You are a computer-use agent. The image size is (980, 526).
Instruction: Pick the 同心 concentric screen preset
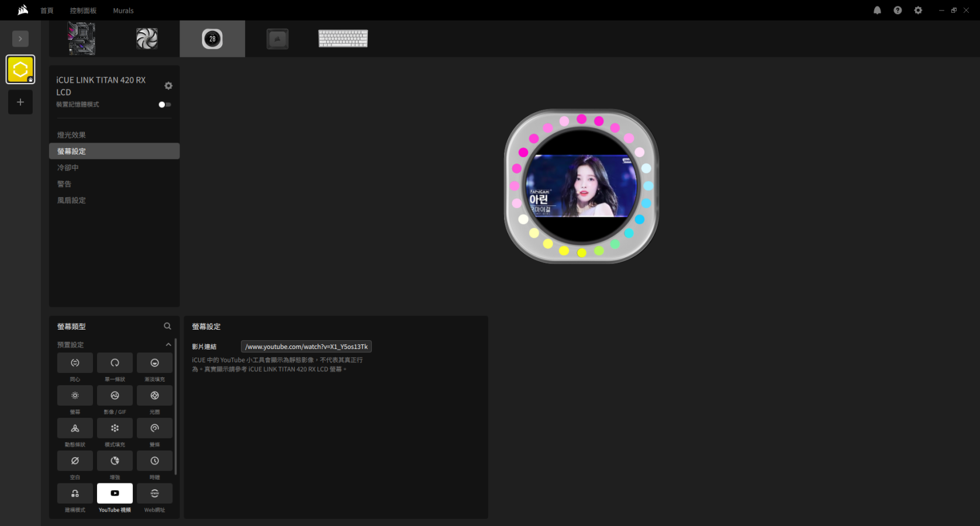point(75,363)
